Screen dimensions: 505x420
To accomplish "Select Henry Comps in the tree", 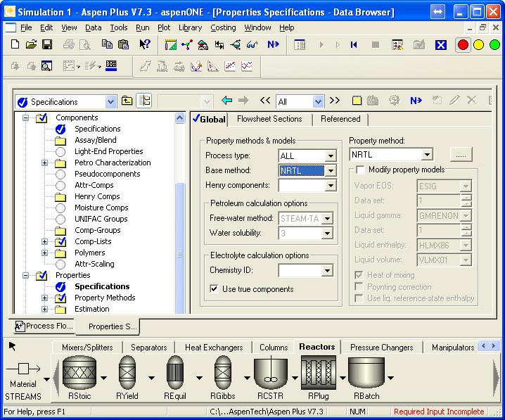I will coord(97,196).
